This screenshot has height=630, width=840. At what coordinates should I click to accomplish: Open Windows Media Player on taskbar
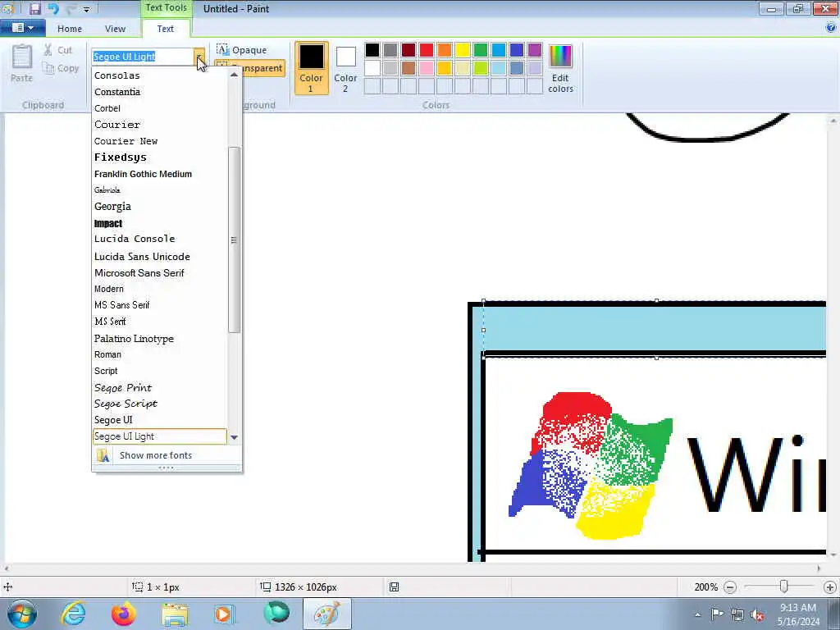tap(225, 614)
